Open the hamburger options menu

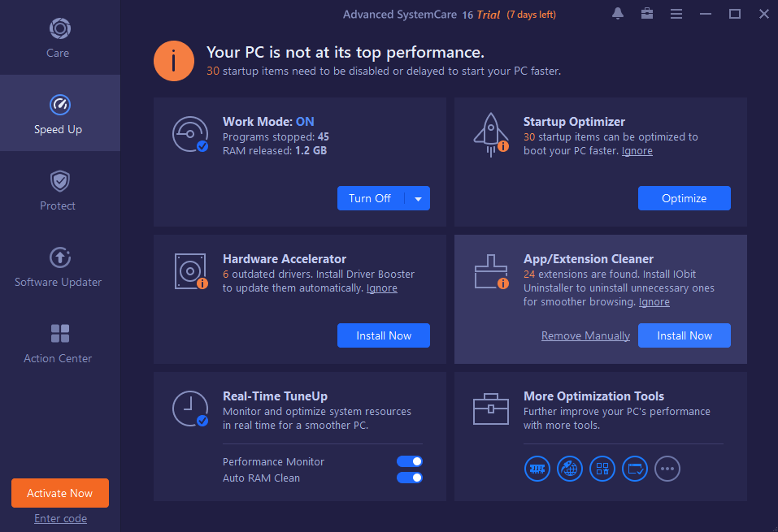click(676, 14)
